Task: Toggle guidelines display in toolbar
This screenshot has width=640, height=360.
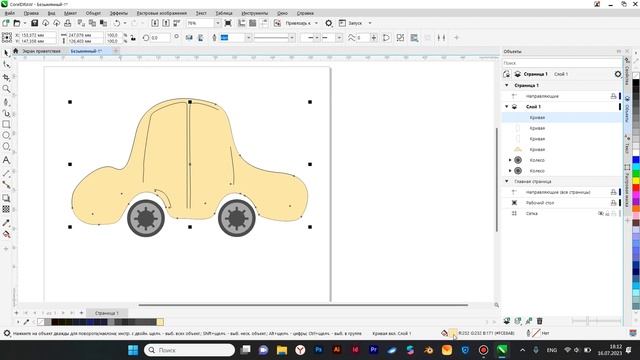Action: tap(264, 23)
